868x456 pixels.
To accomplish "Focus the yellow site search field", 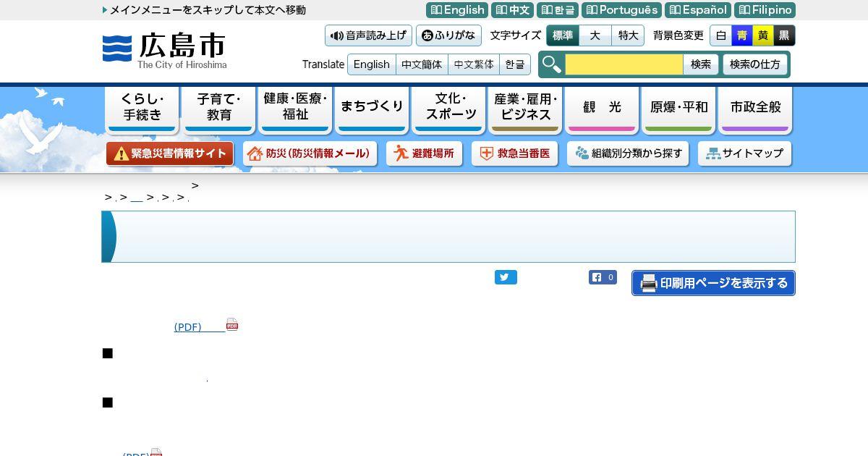I will pyautogui.click(x=624, y=64).
